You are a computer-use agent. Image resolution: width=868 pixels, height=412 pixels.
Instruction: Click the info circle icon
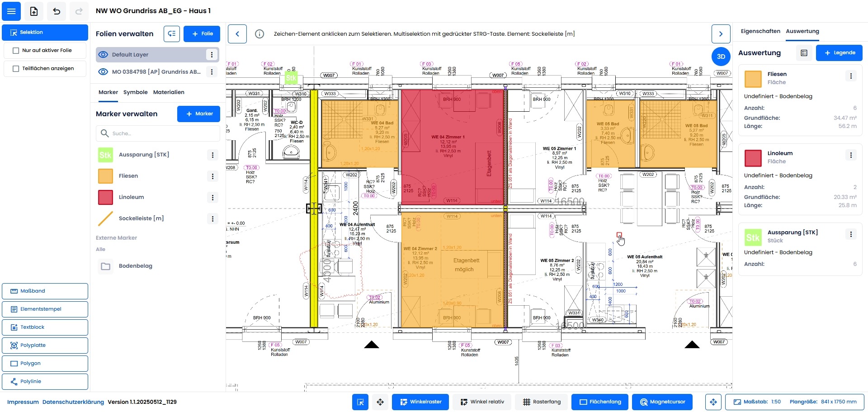point(259,34)
